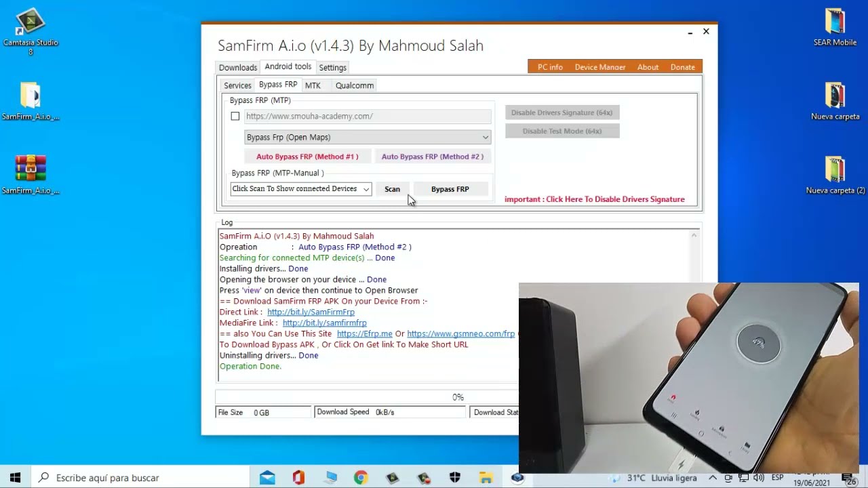Minimize the SamFirm window
The image size is (868, 488).
click(x=690, y=32)
